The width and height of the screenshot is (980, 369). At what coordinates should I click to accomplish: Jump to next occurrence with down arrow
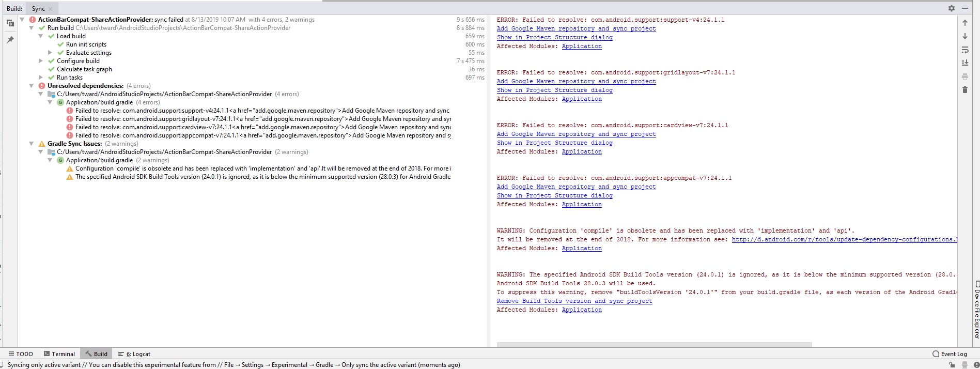pyautogui.click(x=965, y=36)
